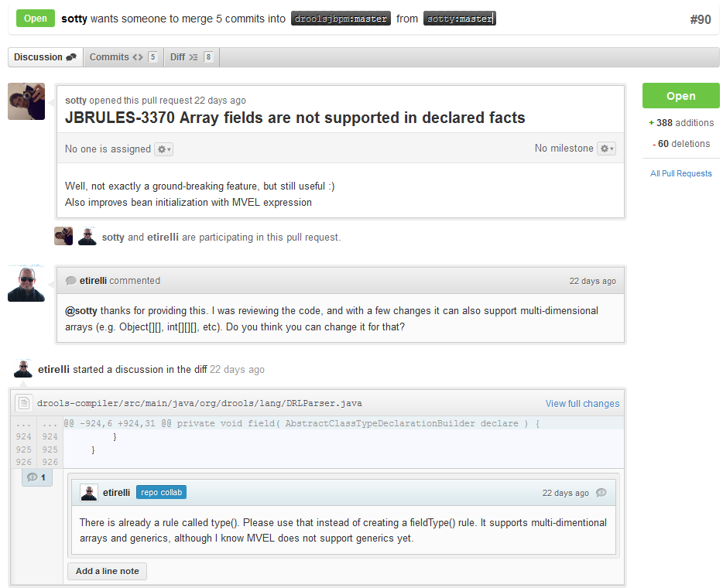Image resolution: width=723 pixels, height=588 pixels.
Task: Click the droolsjbpm:master branch label
Action: coord(341,19)
